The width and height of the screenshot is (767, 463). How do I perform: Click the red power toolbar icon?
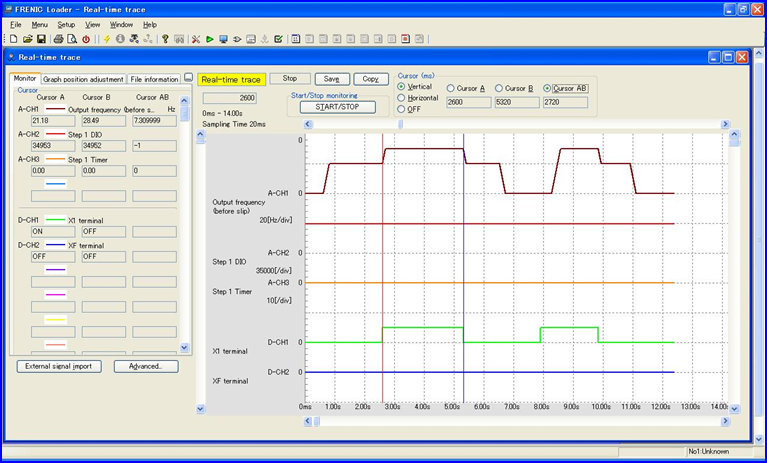pos(86,39)
